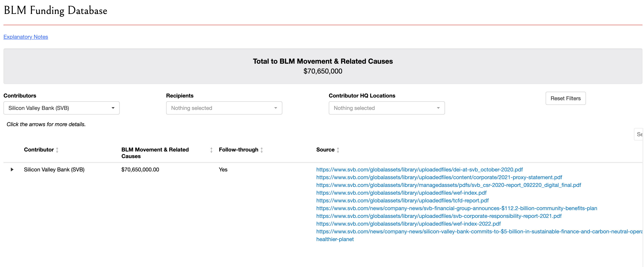Screen dimensions: 644x267
Task: Select the Silicon Valley Bank (SVB) contributor cell
Action: 54,170
